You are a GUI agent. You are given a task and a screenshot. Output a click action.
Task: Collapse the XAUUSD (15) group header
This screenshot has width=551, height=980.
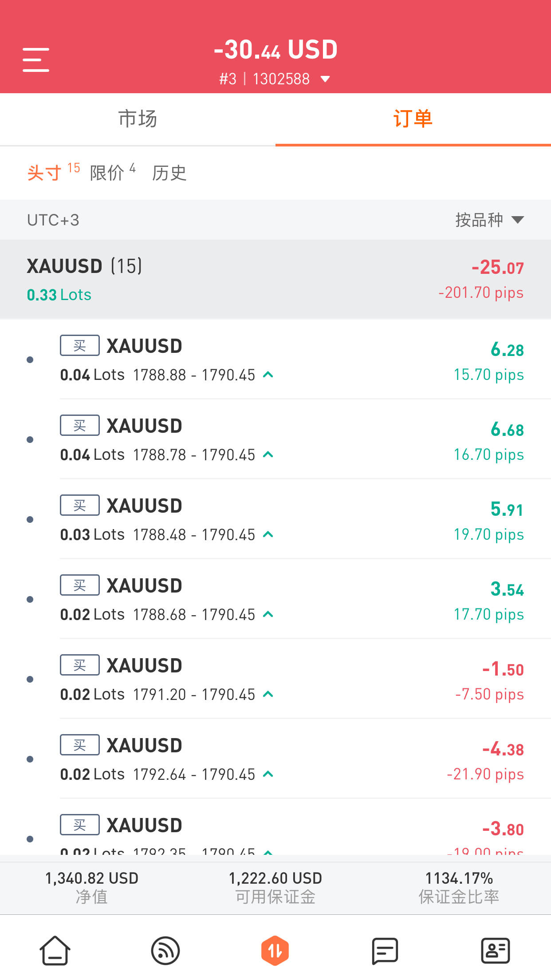[275, 279]
